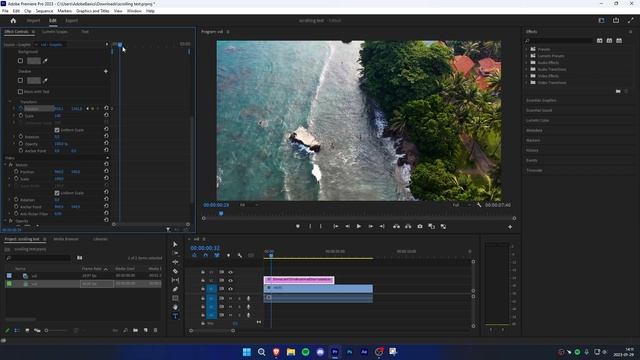Screen dimensions: 640x360
Task: Open the File menu
Action: (x=5, y=11)
